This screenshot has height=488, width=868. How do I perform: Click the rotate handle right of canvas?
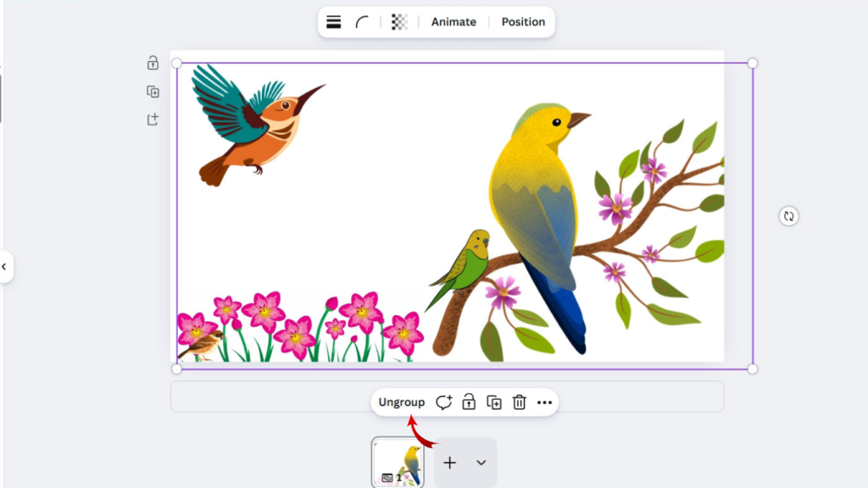[788, 216]
